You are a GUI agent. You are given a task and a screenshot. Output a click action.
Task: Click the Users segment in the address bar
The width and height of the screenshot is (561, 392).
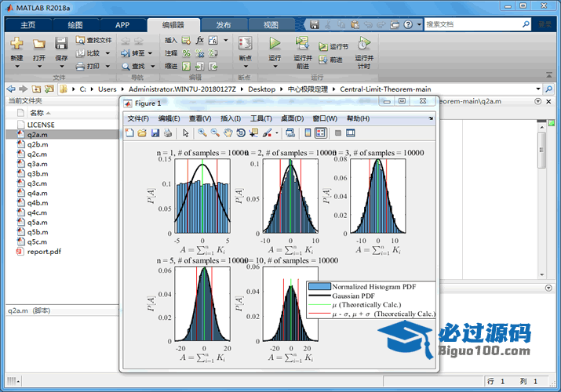click(x=107, y=89)
